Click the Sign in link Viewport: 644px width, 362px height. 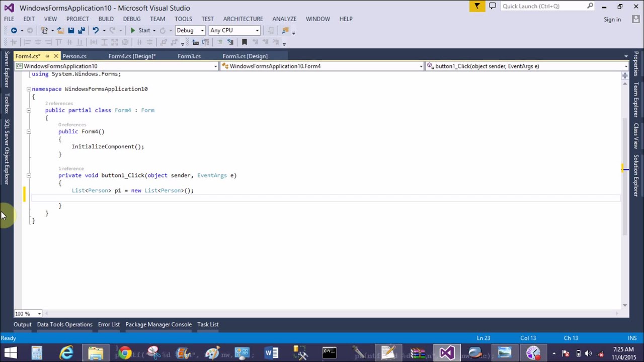(612, 19)
